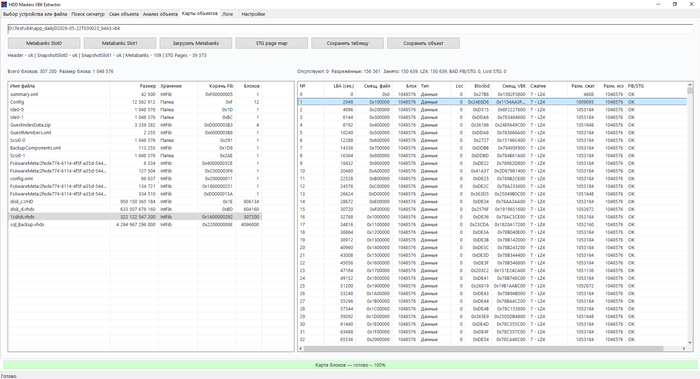Select the 1cdisk.vhdx file row
The height and width of the screenshot is (379, 700).
coord(135,217)
